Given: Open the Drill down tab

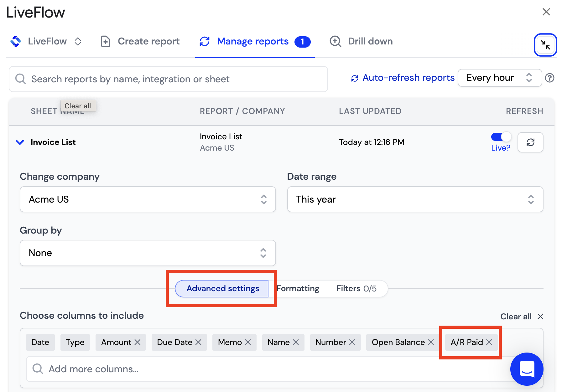Looking at the screenshot, I should click(x=361, y=41).
